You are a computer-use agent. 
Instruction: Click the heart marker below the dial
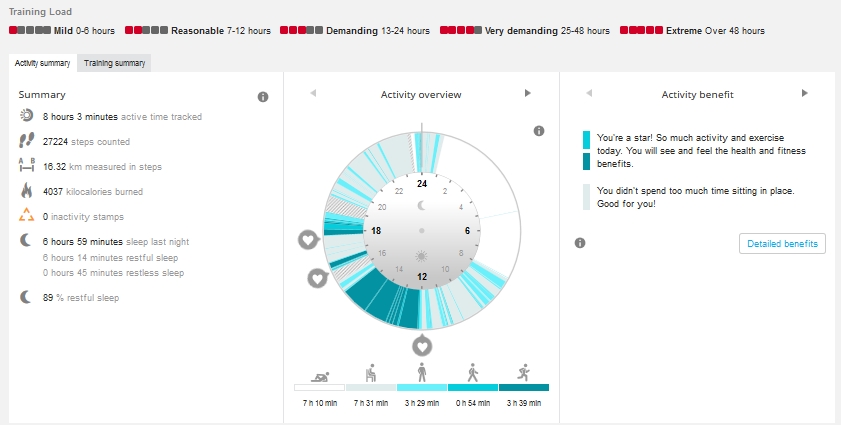[x=422, y=346]
